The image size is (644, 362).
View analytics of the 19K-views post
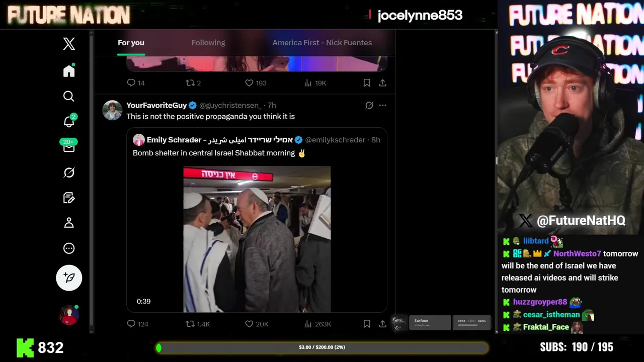[315, 83]
